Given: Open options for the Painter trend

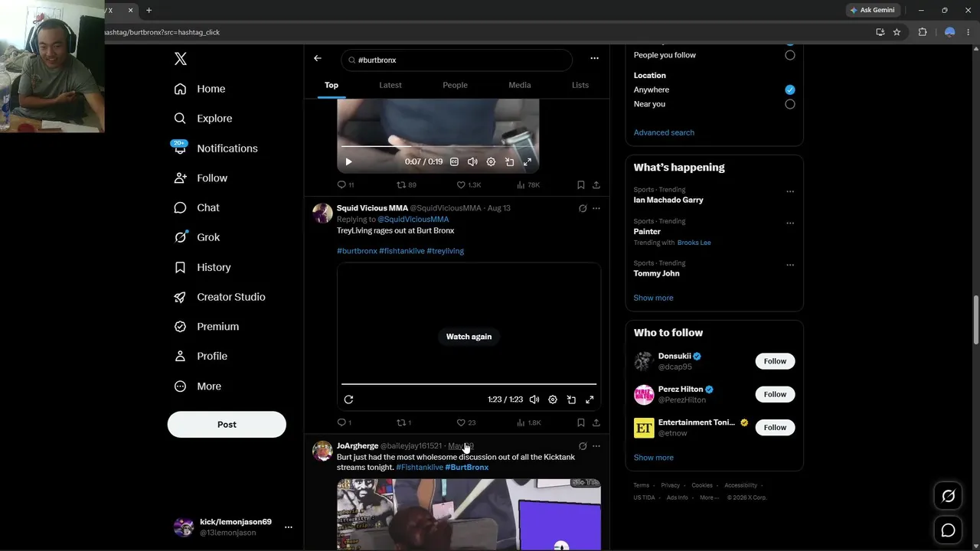Looking at the screenshot, I should pos(790,223).
